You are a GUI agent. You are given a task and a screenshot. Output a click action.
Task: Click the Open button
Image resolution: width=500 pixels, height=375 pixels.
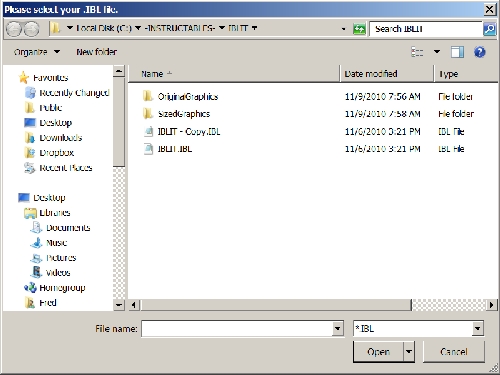click(378, 352)
